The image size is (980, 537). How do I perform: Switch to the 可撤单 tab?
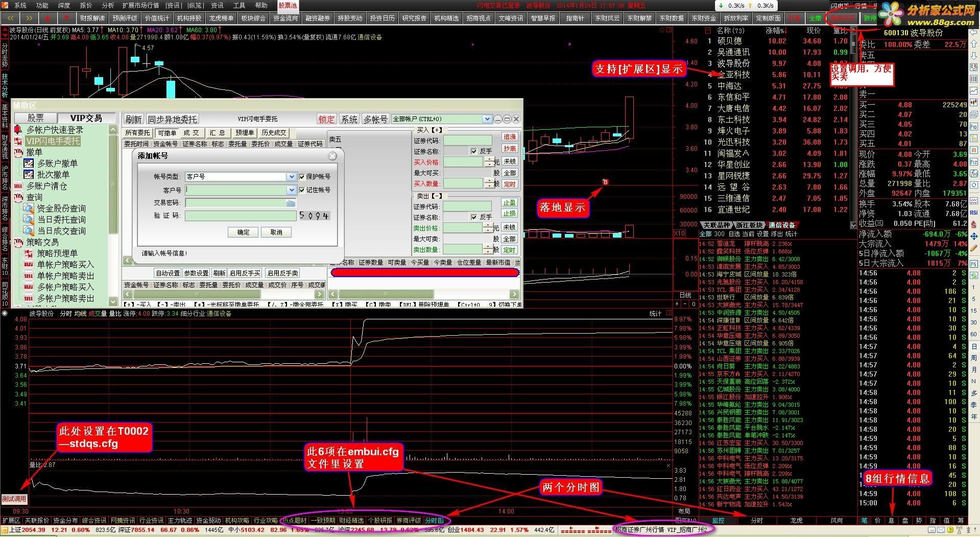(166, 133)
